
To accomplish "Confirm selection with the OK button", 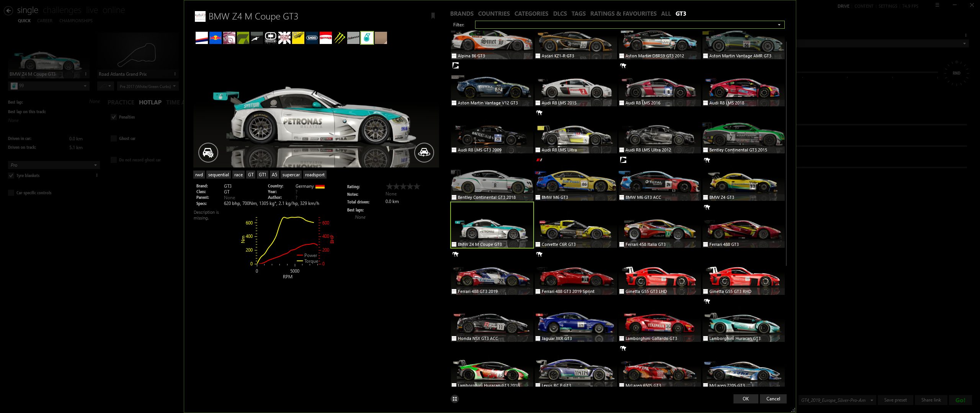I will click(x=746, y=399).
